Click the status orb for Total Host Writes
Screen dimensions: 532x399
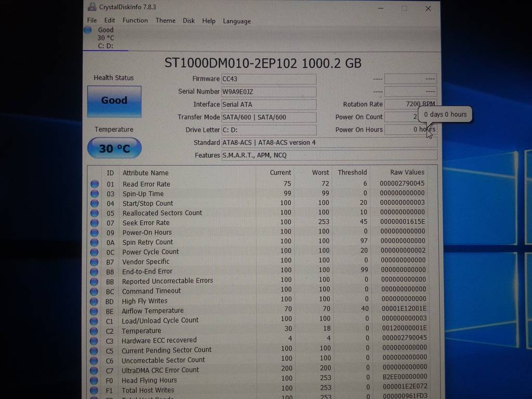[94, 391]
